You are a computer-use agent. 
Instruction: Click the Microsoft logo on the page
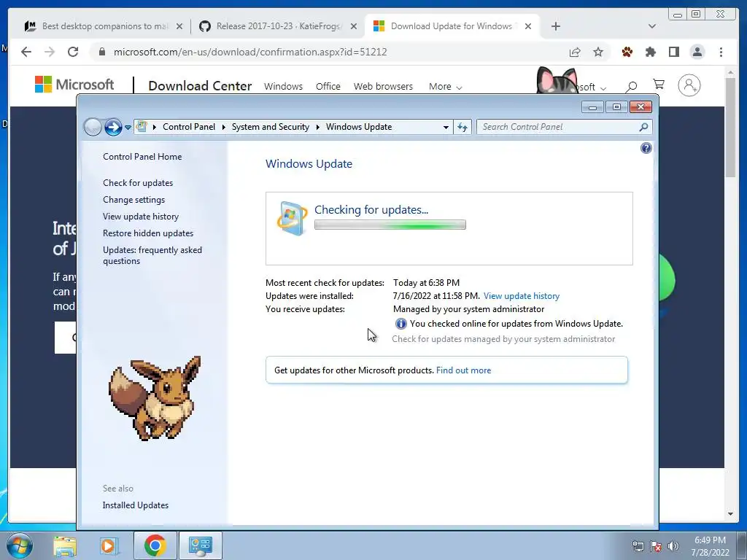[x=74, y=85]
